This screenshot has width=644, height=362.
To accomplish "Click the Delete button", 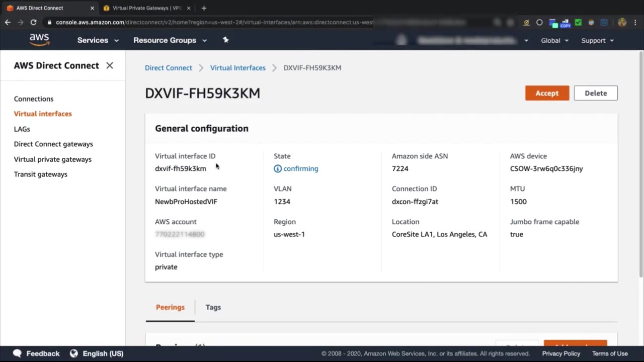I will (596, 93).
